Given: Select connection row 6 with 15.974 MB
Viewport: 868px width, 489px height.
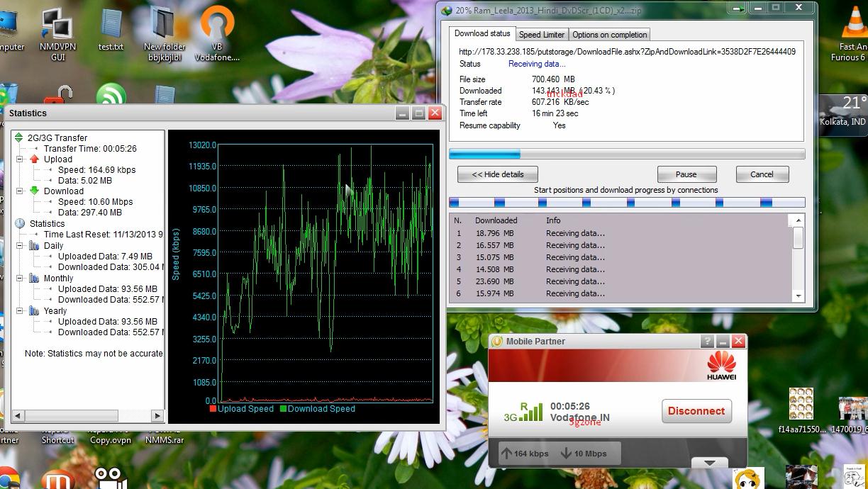Looking at the screenshot, I should [x=620, y=293].
